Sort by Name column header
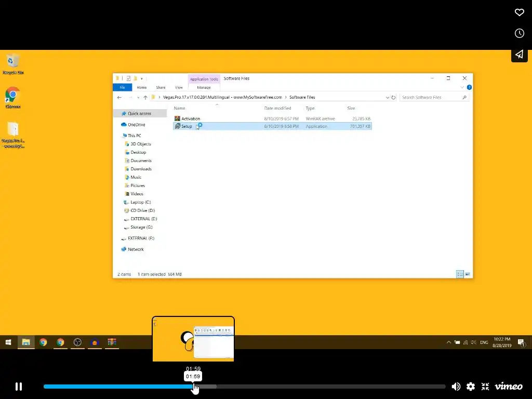 pyautogui.click(x=179, y=108)
